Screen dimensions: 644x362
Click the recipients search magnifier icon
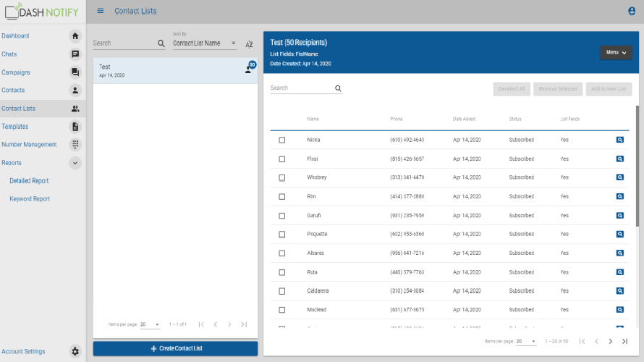[338, 88]
